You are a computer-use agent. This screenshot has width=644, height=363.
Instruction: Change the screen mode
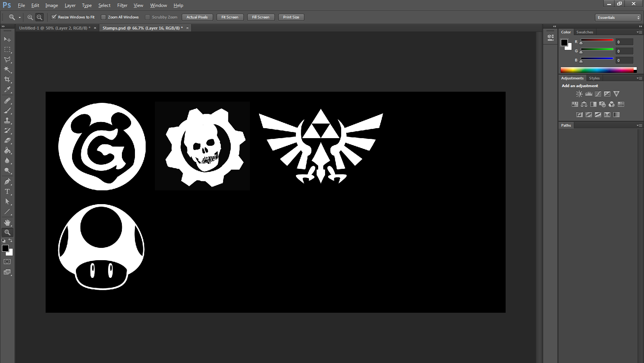(x=7, y=272)
